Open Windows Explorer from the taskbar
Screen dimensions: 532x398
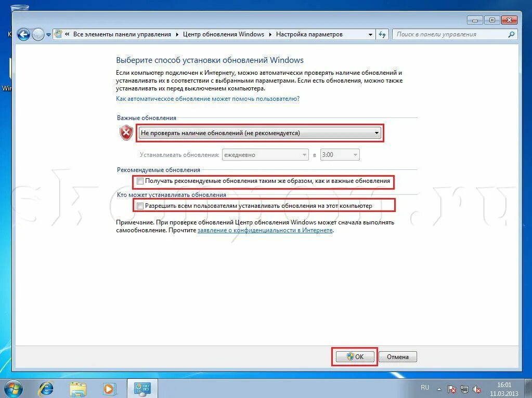click(78, 389)
